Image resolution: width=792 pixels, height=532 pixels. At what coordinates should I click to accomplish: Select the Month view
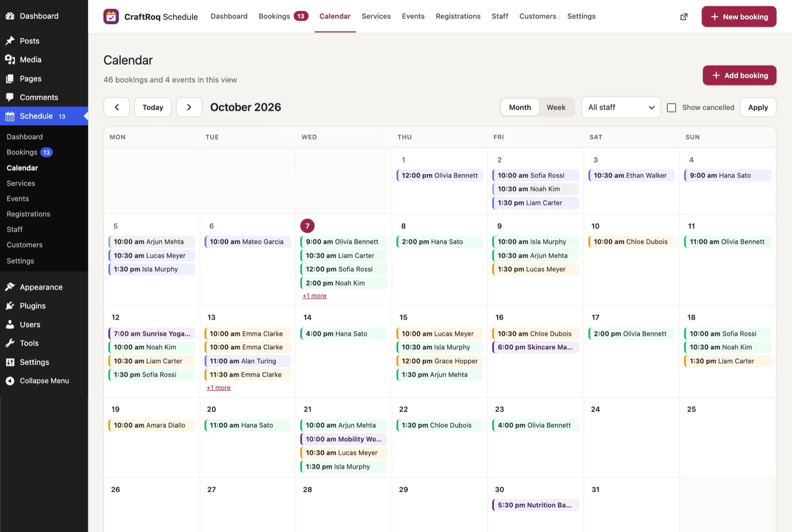(x=520, y=107)
